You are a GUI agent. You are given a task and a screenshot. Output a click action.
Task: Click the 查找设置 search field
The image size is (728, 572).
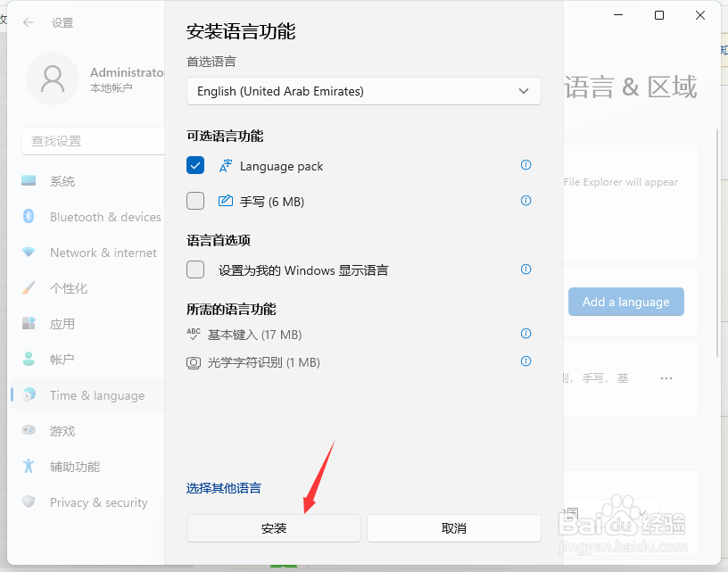coord(94,141)
